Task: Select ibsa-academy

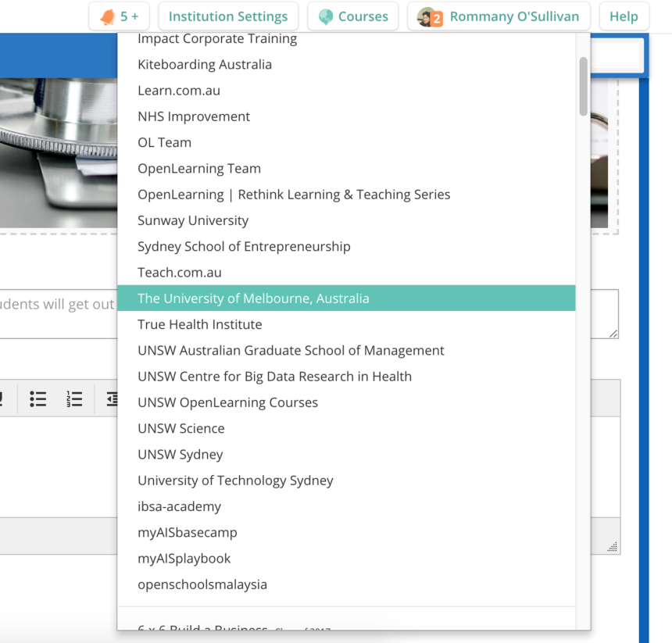Action: tap(346, 506)
